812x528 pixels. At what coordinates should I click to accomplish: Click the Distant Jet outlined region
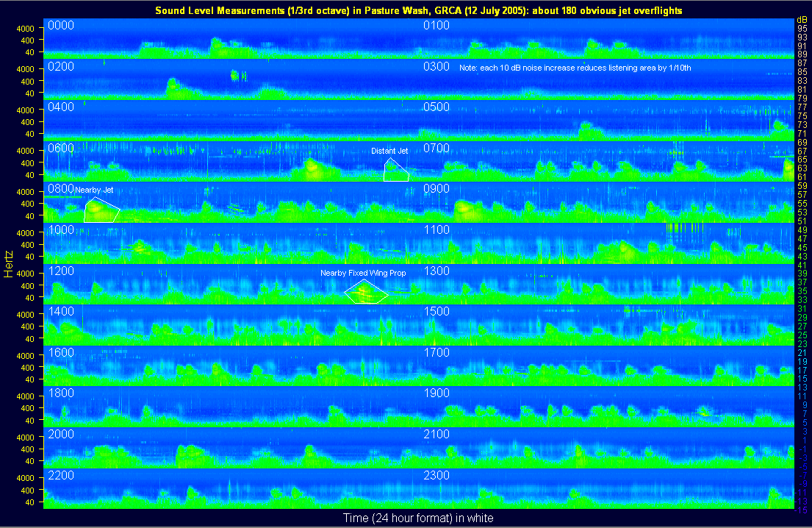coord(395,171)
